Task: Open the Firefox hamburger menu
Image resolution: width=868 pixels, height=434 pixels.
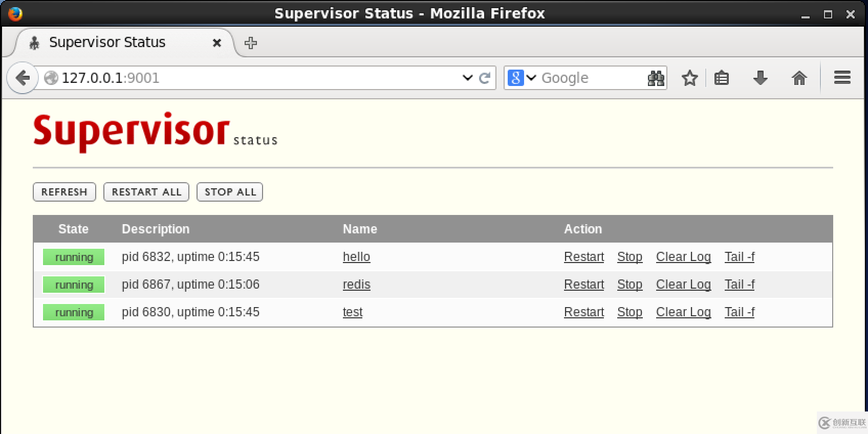Action: coord(842,78)
